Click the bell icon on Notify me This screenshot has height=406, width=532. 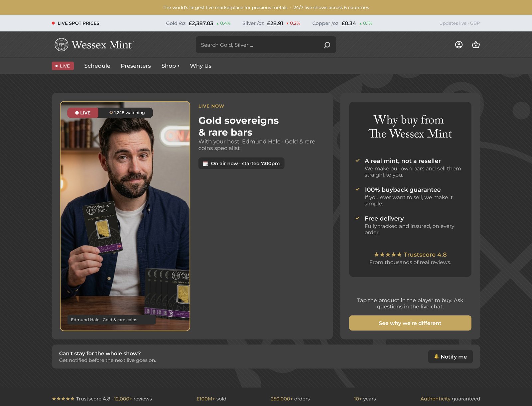point(436,356)
